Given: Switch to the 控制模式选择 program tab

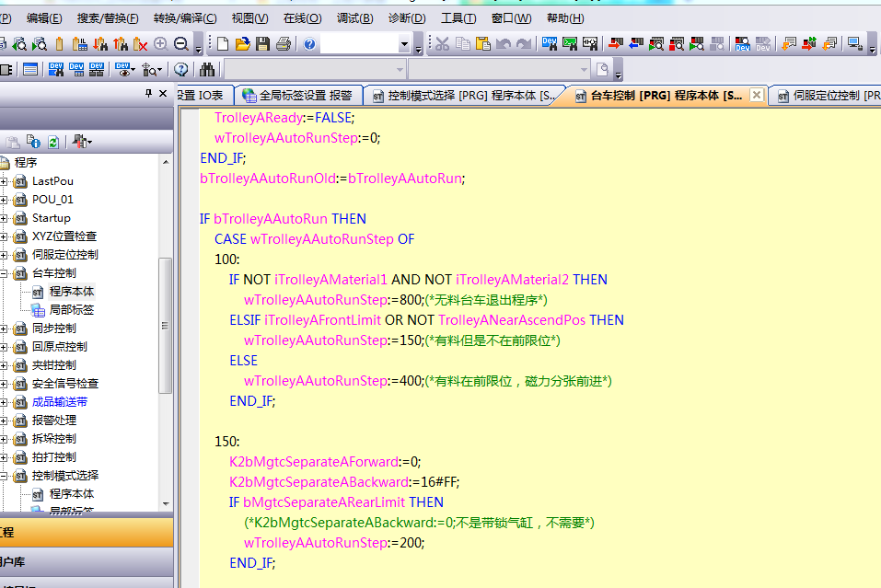Looking at the screenshot, I should coord(465,95).
